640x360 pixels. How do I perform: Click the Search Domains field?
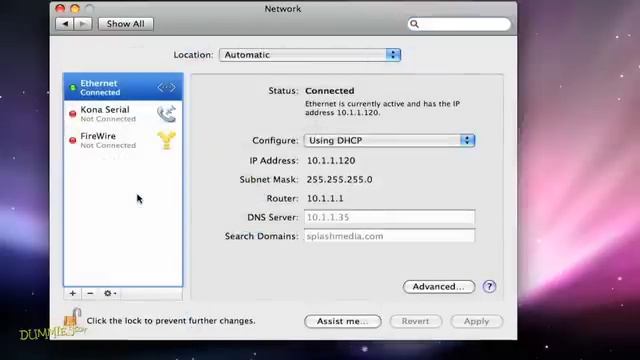tap(389, 236)
